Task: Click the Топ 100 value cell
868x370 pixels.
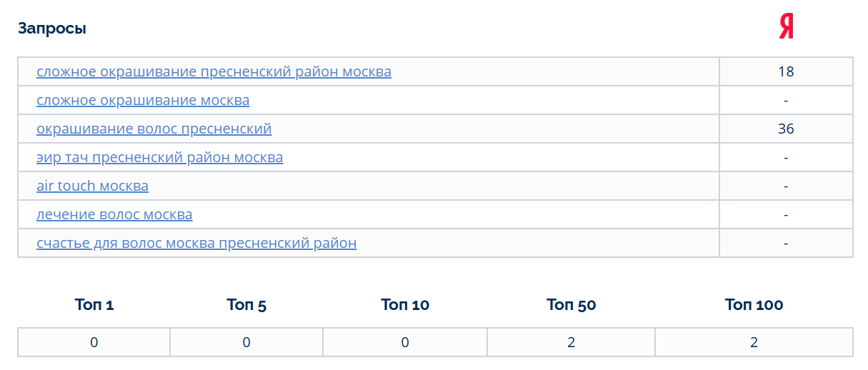Action: (x=754, y=342)
